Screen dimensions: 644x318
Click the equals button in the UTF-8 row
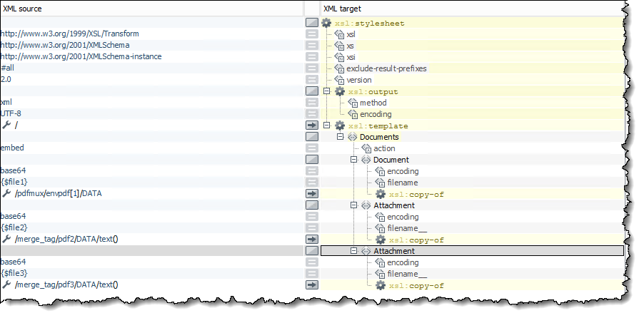(x=312, y=114)
